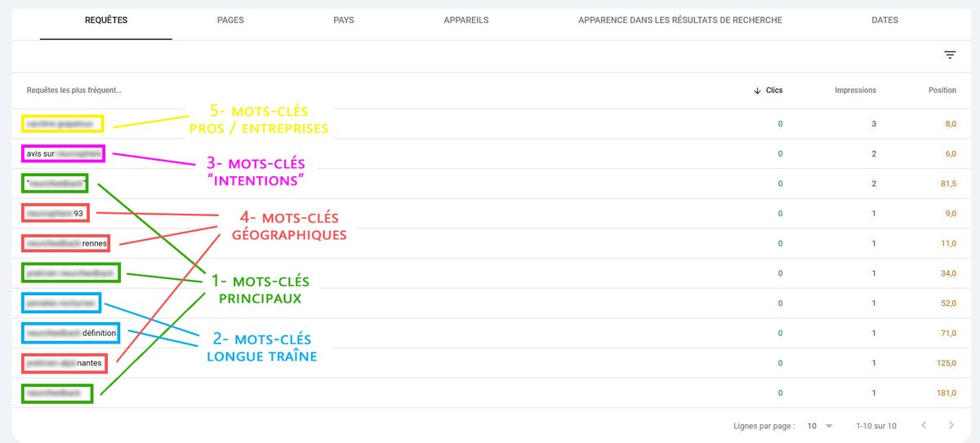Image resolution: width=980 pixels, height=443 pixels.
Task: Go to next page arrow
Action: pos(951,425)
